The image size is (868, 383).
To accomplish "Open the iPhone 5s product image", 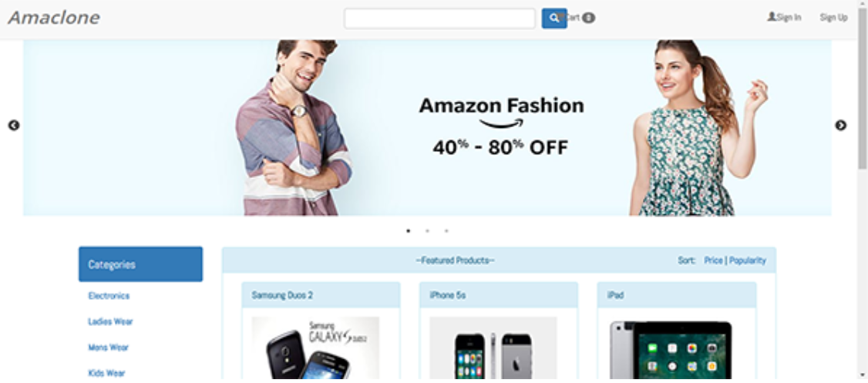I will [x=493, y=348].
